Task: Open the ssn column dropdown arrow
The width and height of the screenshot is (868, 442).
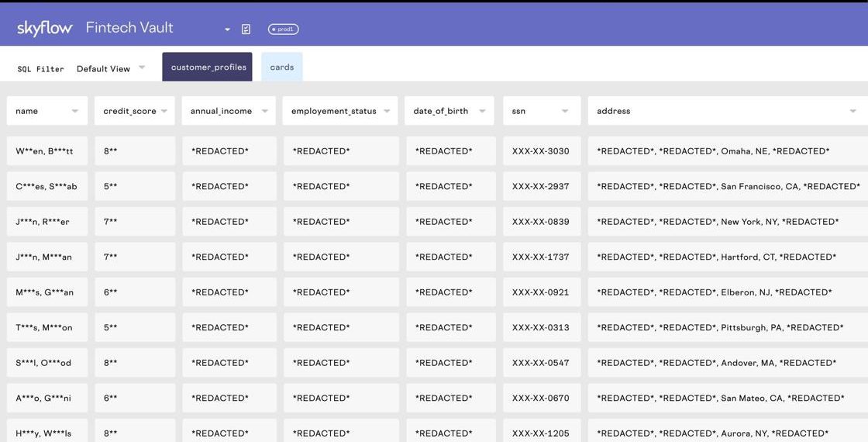Action: pos(565,111)
